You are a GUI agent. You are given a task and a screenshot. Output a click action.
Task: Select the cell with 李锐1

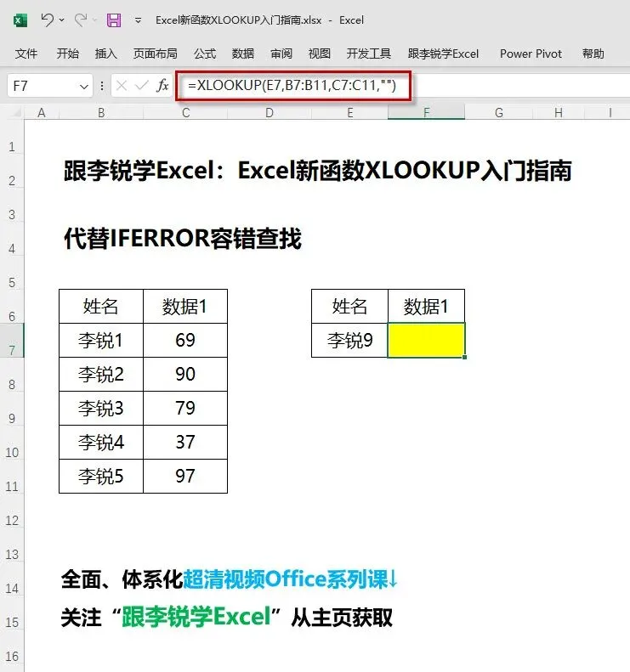(x=101, y=341)
